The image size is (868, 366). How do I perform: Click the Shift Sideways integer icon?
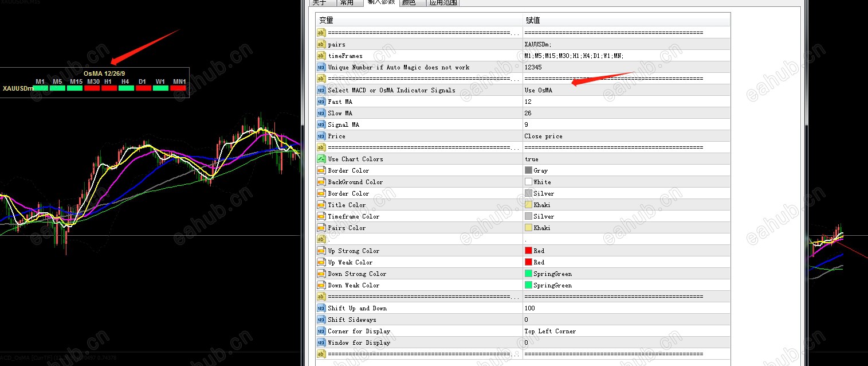(x=321, y=320)
